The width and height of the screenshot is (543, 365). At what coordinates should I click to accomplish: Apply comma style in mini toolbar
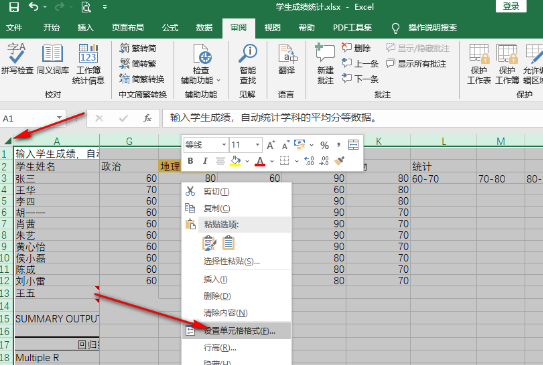pos(339,144)
